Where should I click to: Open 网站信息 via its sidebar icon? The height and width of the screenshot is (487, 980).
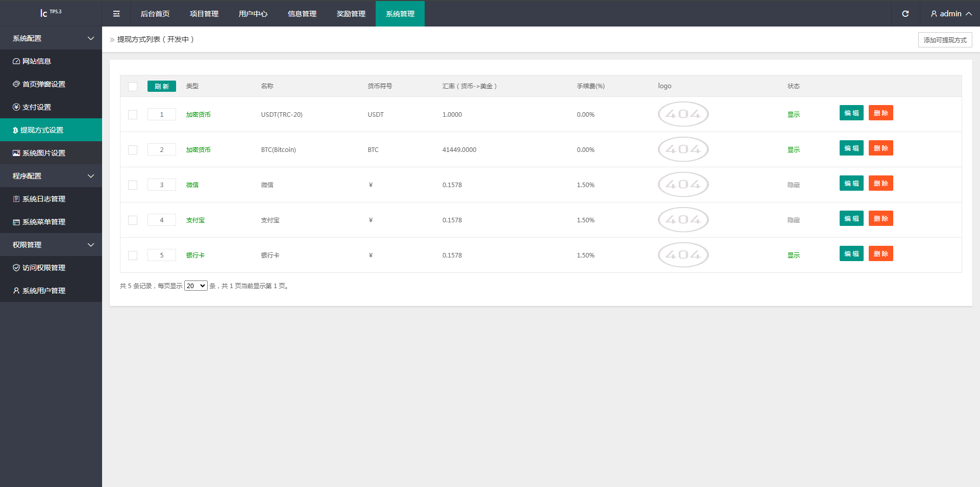16,61
